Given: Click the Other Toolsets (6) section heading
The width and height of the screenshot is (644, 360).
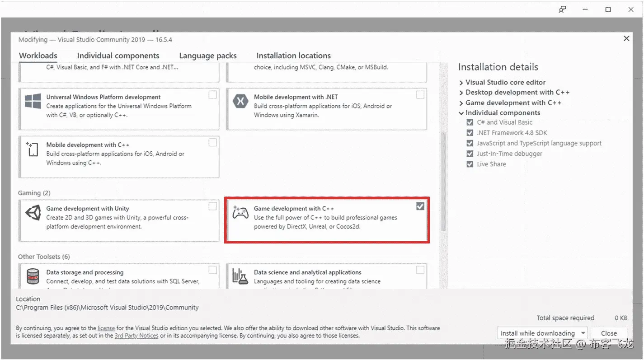Looking at the screenshot, I should click(x=44, y=257).
